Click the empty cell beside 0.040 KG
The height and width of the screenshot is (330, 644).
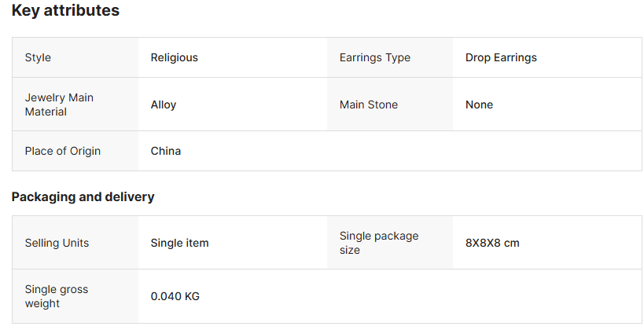pyautogui.click(x=472, y=297)
